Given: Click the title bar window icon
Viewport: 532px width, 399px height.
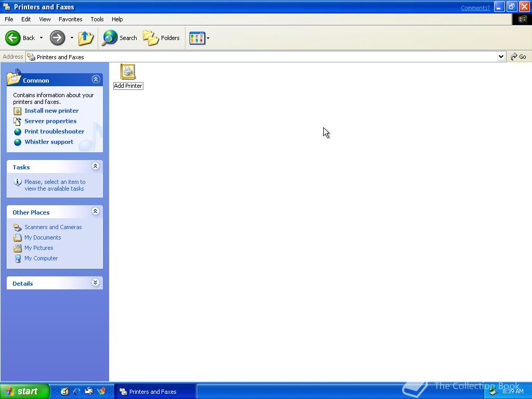Looking at the screenshot, I should [x=6, y=7].
